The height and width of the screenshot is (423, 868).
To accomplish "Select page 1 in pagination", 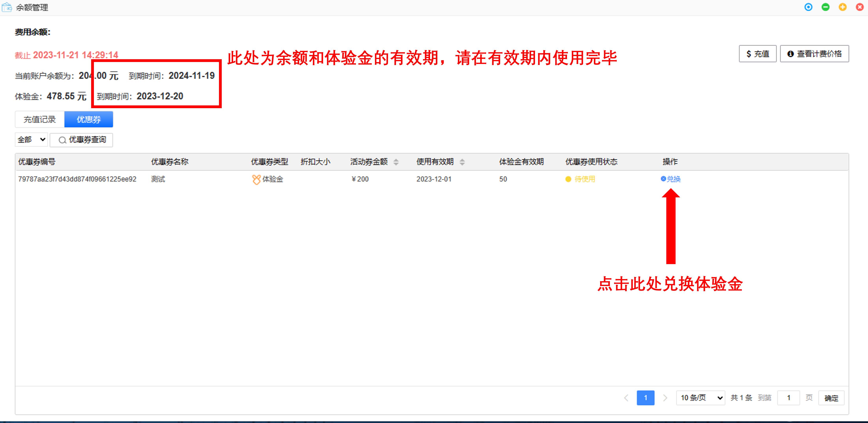I will pos(646,398).
